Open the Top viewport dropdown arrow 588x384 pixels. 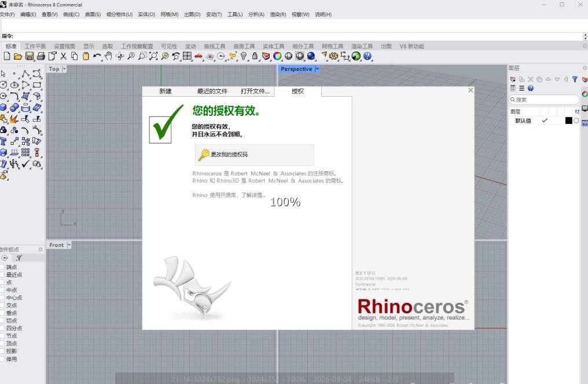64,69
